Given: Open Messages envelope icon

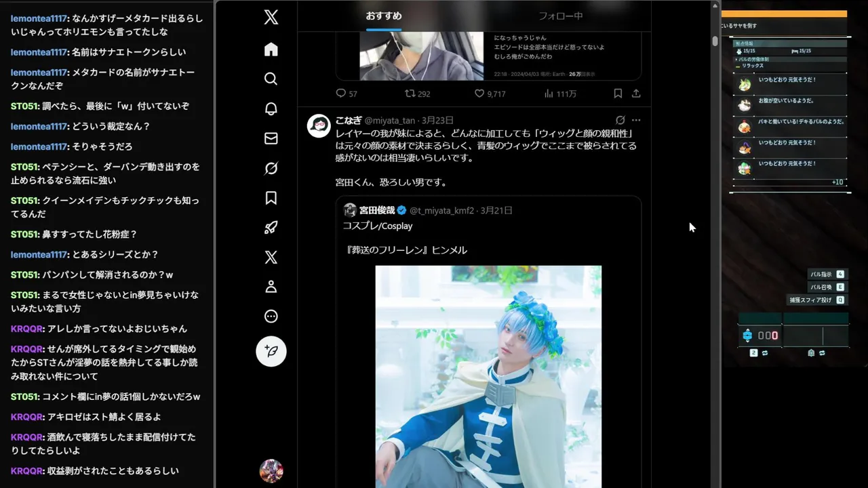Looking at the screenshot, I should click(271, 138).
